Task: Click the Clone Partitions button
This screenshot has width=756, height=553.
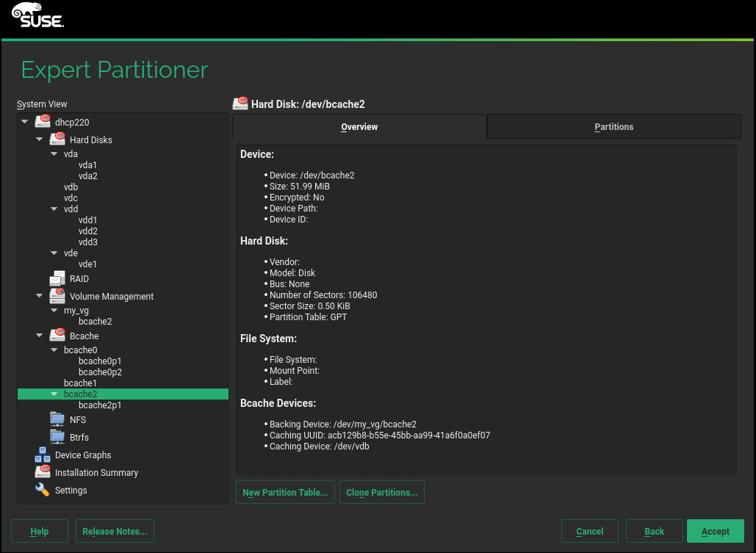Action: [381, 493]
